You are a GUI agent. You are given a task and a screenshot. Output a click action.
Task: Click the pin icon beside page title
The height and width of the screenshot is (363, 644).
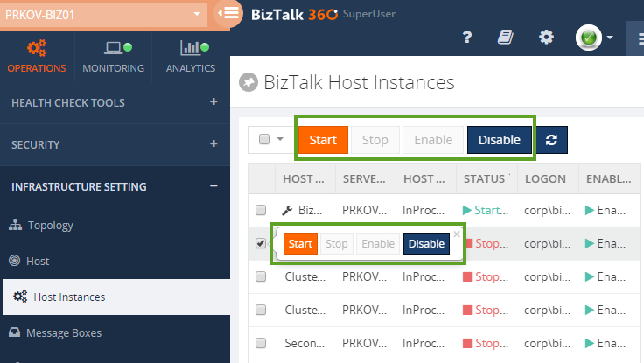[248, 82]
